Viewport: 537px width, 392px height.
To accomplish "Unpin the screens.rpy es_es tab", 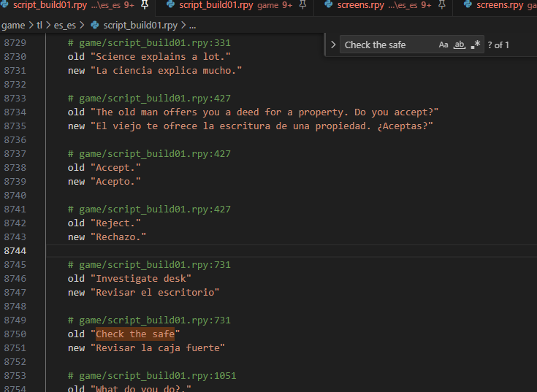I will coord(442,5).
